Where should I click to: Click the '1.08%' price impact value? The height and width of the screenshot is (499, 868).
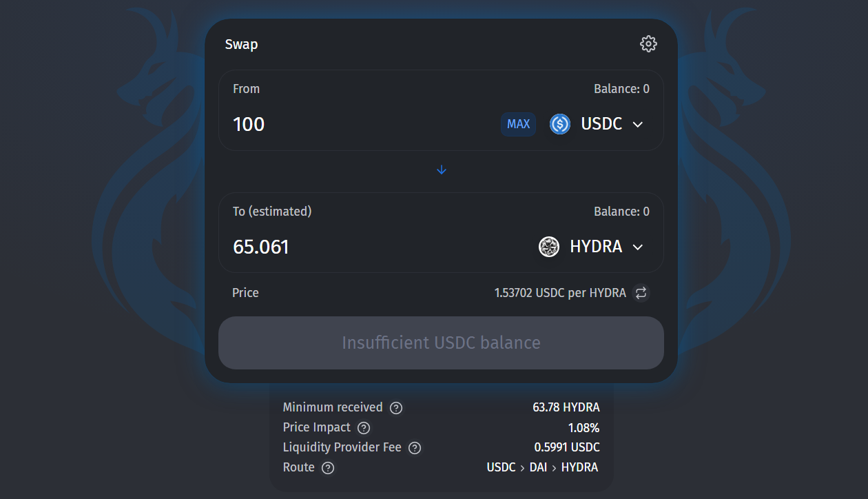pyautogui.click(x=583, y=427)
